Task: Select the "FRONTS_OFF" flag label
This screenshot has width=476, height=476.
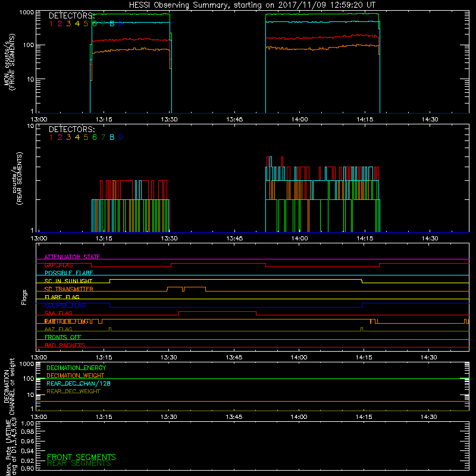Action: [x=63, y=337]
